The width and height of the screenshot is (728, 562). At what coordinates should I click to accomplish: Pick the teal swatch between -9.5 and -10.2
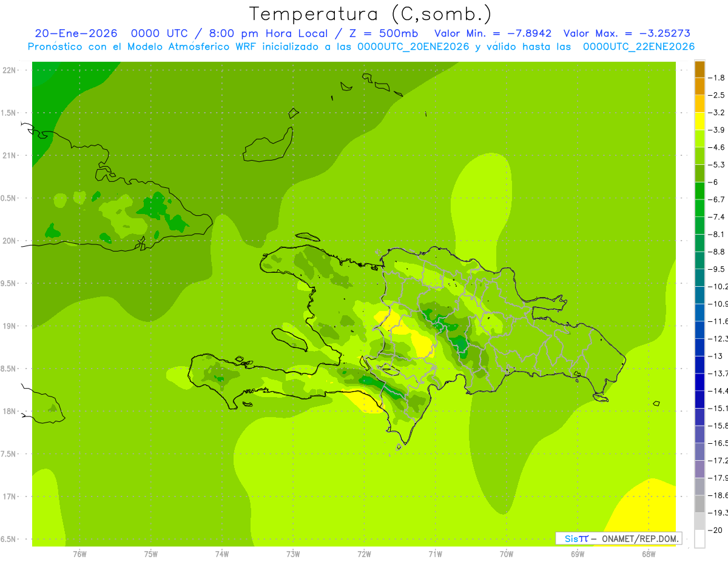pos(699,278)
